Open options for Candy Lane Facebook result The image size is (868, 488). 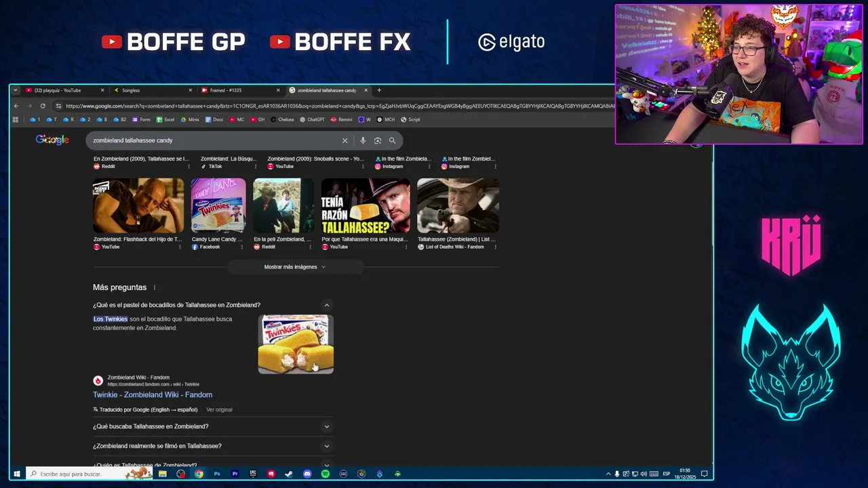241,247
